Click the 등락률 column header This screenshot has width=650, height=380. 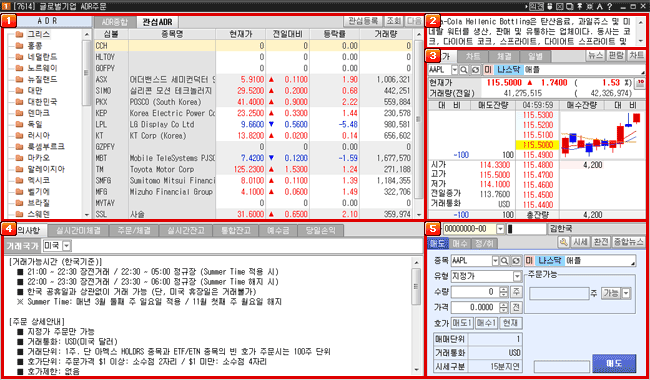pyautogui.click(x=335, y=34)
